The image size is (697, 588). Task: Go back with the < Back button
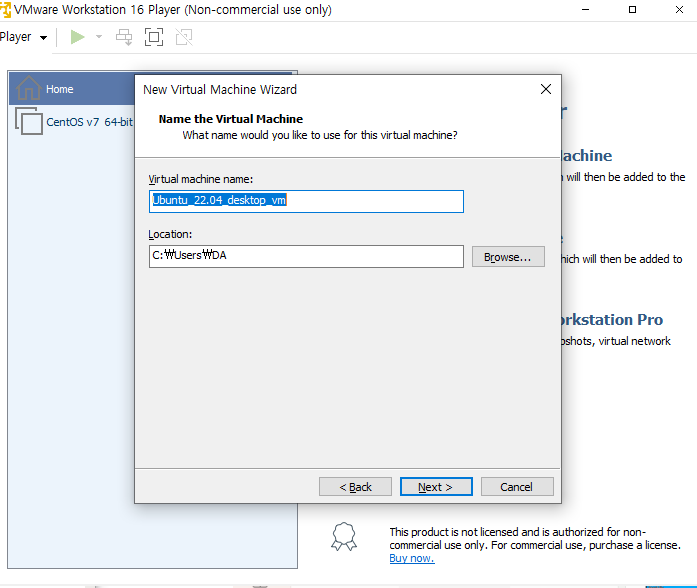coord(355,487)
